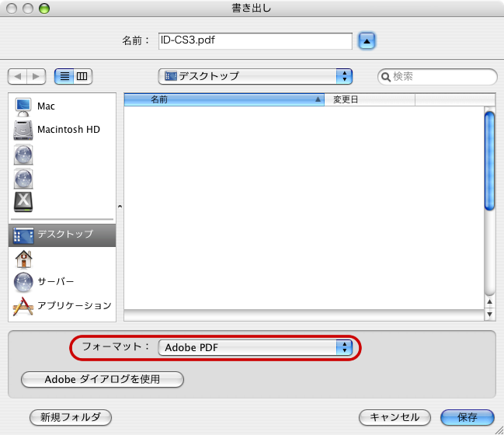Go forward with the right arrow button
The width and height of the screenshot is (504, 435).
[x=36, y=77]
